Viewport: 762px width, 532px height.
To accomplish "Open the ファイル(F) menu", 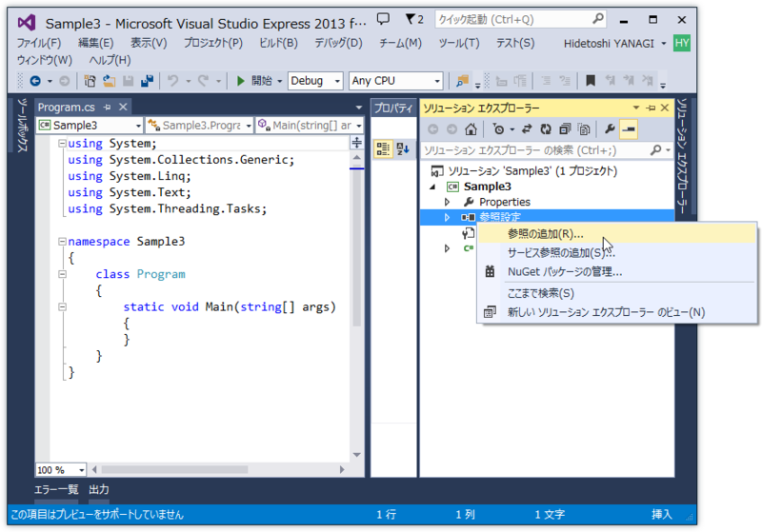I will [39, 43].
